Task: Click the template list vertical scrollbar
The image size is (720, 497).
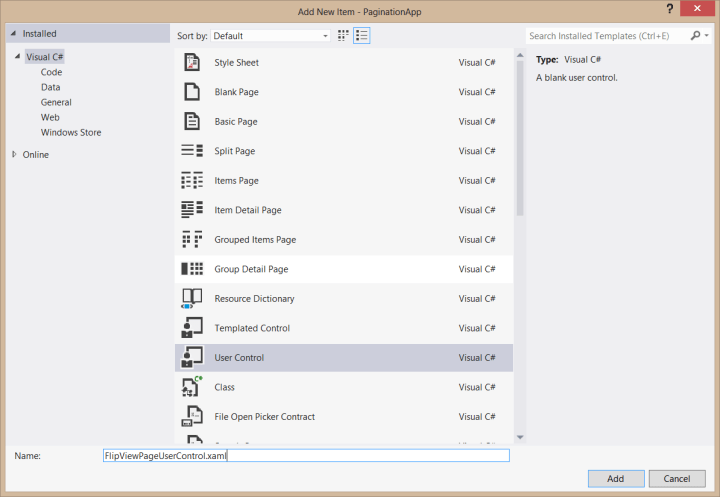Action: tap(519, 140)
